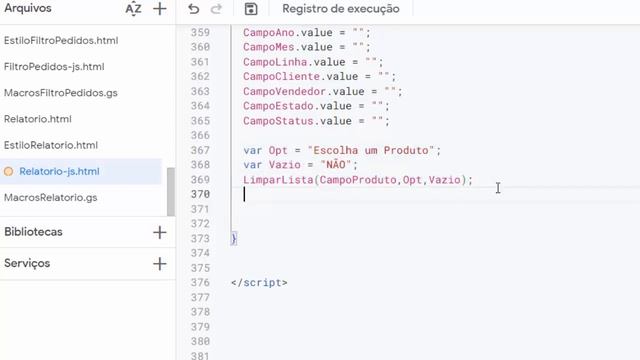Click the CampoCliente.value code line
The image size is (640, 360).
coord(320,77)
